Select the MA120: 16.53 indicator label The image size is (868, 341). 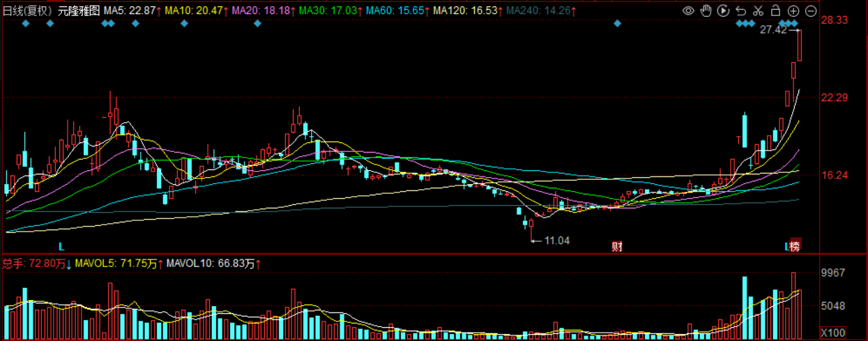[x=469, y=11]
